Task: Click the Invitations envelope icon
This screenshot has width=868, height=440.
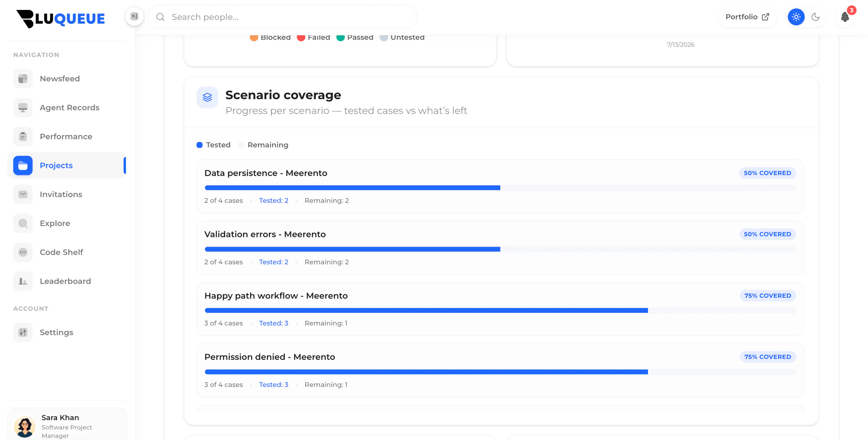Action: click(x=23, y=194)
